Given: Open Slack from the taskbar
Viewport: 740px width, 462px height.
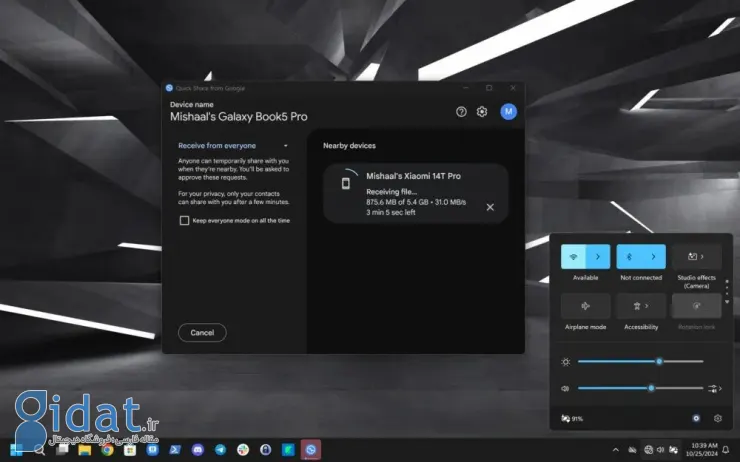Looking at the screenshot, I should click(243, 450).
